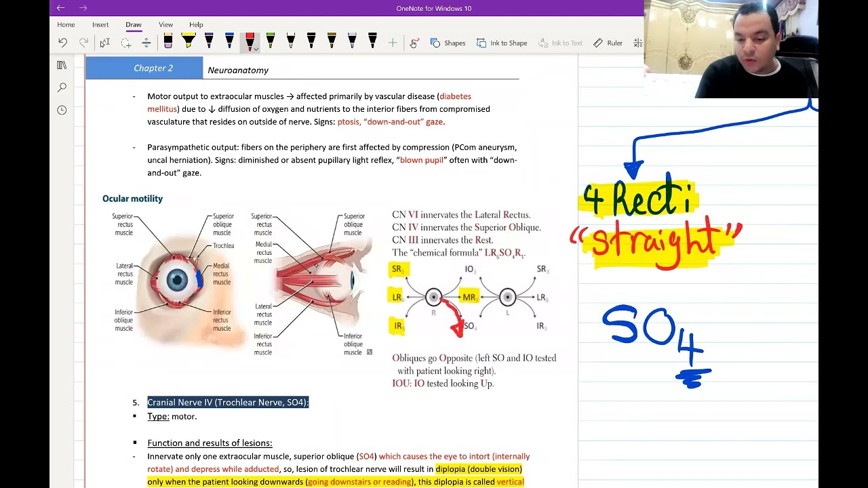
Task: Click the disabled Ink to Text button
Action: coord(561,43)
